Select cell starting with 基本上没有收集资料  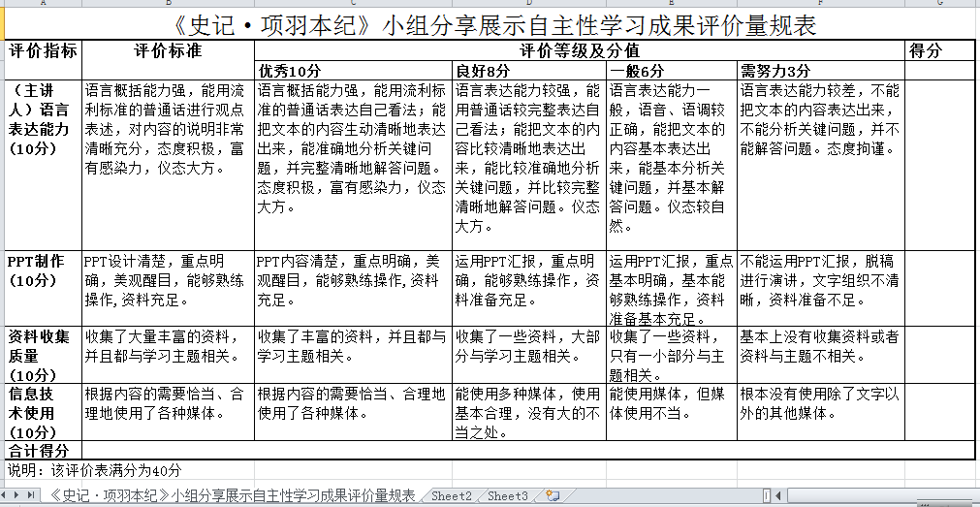click(821, 355)
